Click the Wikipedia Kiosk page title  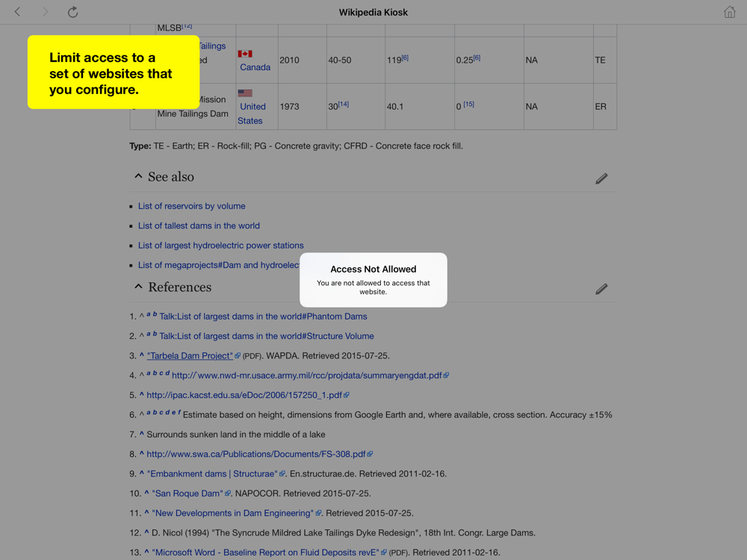click(373, 13)
